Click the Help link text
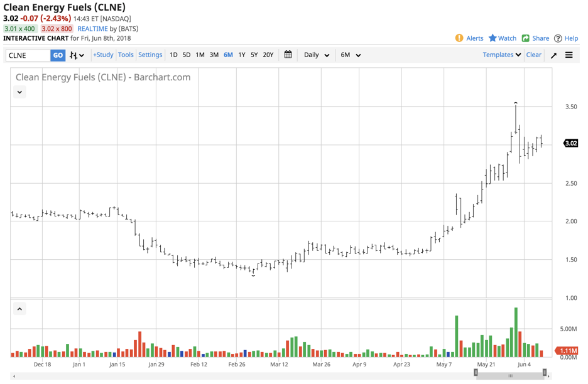The image size is (588, 384). 571,38
